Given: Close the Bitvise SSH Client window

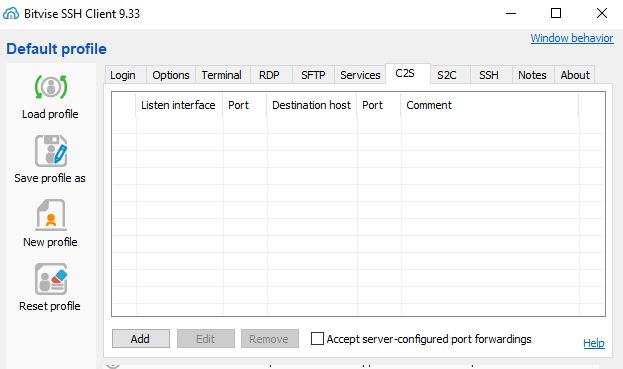Looking at the screenshot, I should pos(602,14).
